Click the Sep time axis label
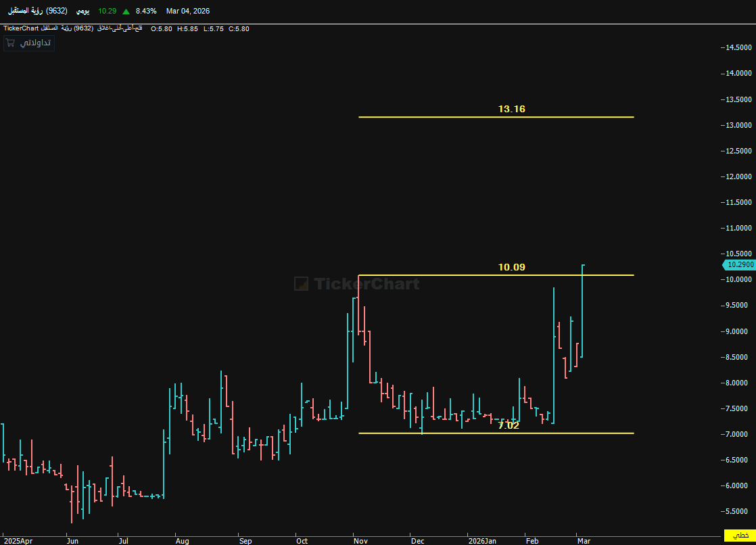 pos(245,541)
